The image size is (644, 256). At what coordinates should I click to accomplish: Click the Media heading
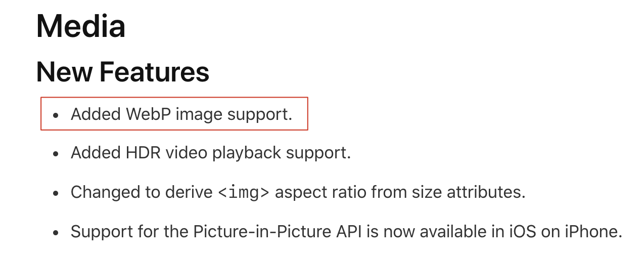(x=81, y=26)
